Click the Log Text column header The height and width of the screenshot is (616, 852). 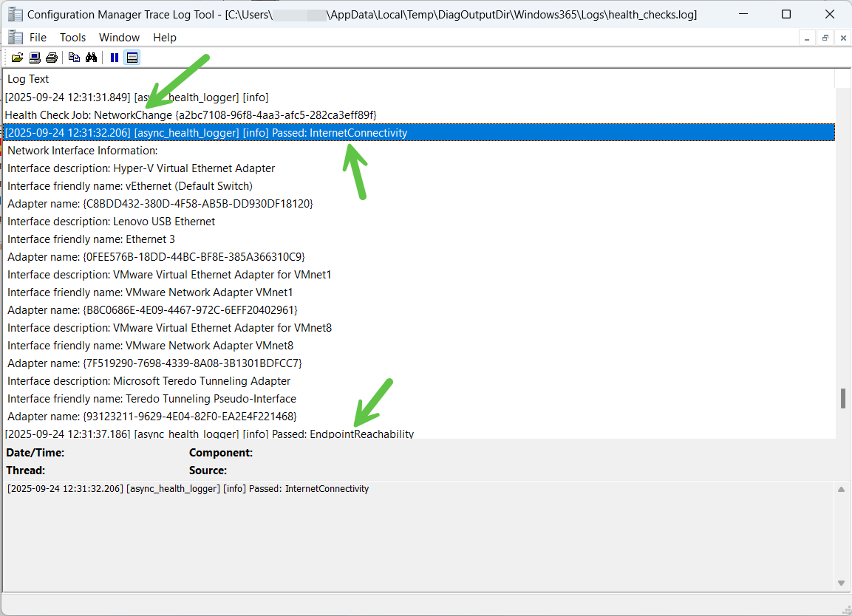pos(28,79)
